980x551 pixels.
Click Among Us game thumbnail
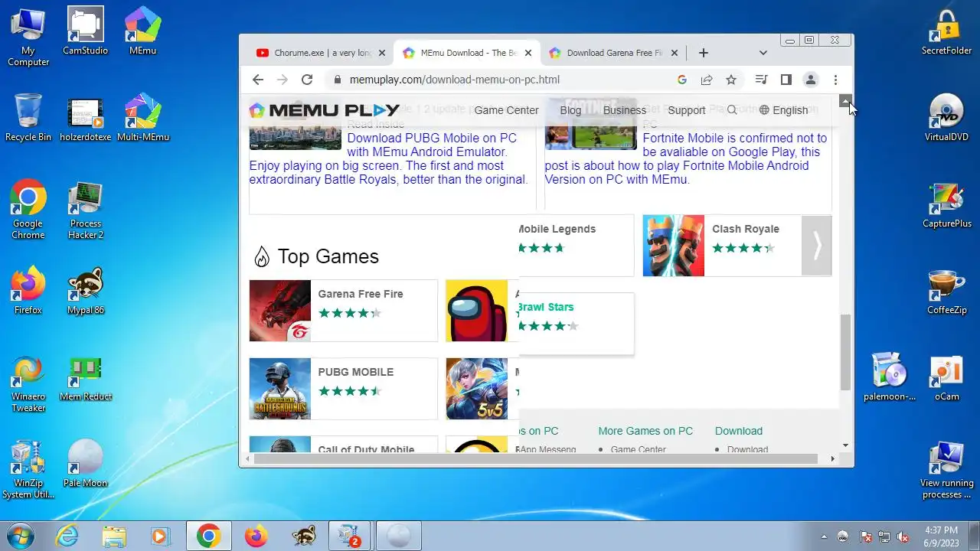click(x=476, y=311)
